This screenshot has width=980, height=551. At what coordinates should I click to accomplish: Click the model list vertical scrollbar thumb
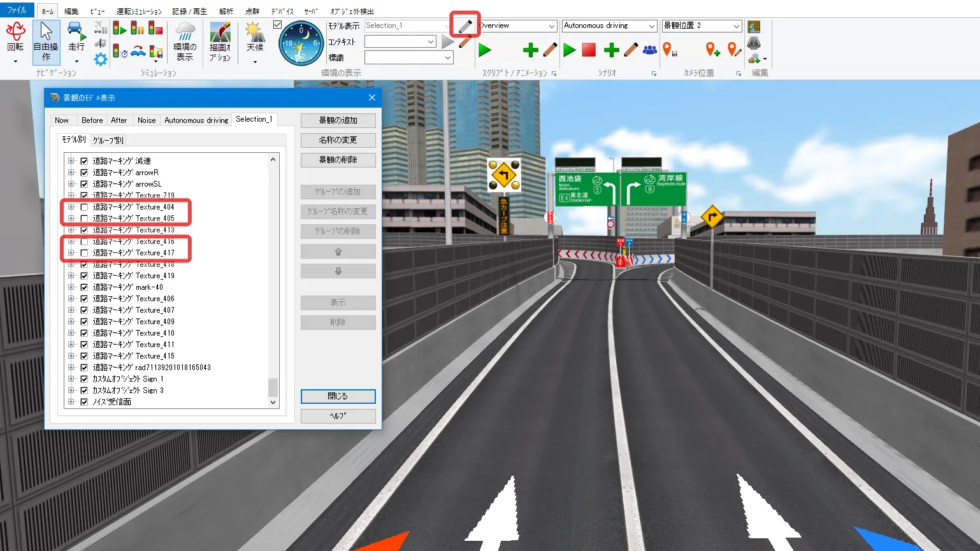[273, 387]
